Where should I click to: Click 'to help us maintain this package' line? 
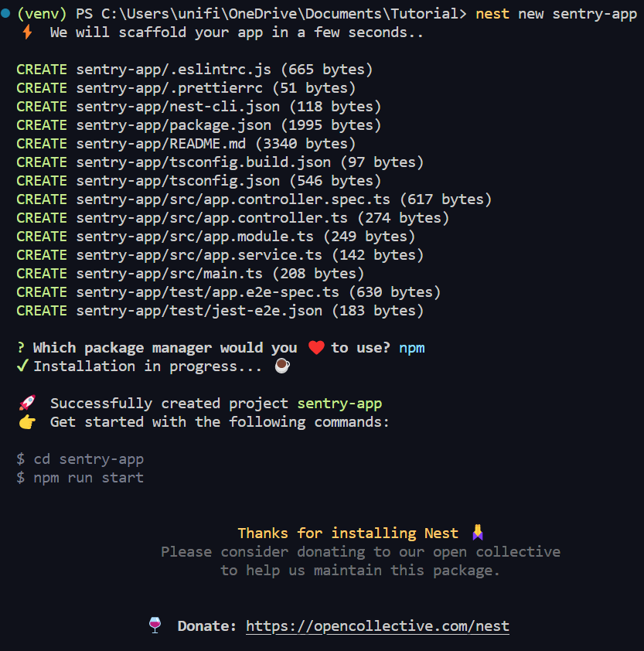pyautogui.click(x=360, y=571)
